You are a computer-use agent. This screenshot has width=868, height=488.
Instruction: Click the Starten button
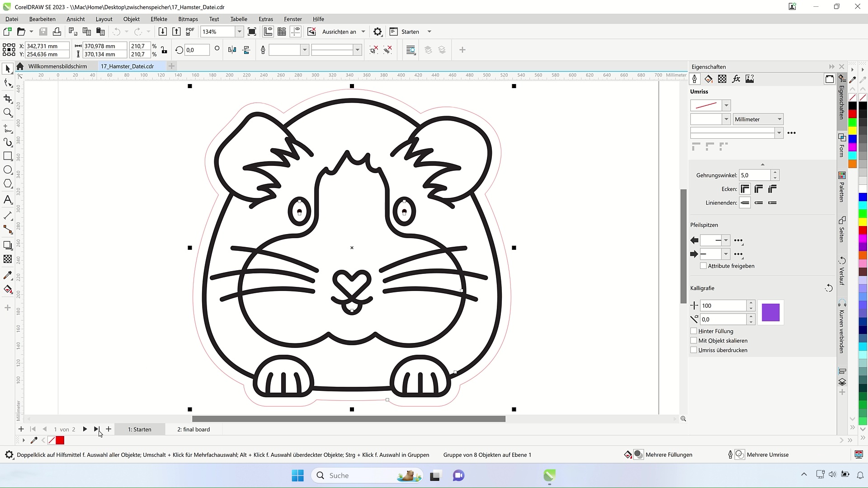point(410,32)
